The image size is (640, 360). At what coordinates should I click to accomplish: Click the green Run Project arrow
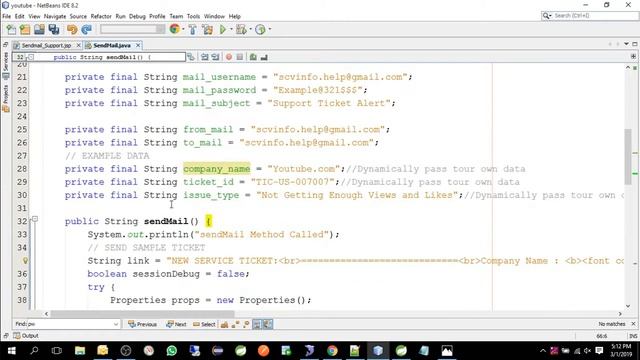click(x=223, y=29)
